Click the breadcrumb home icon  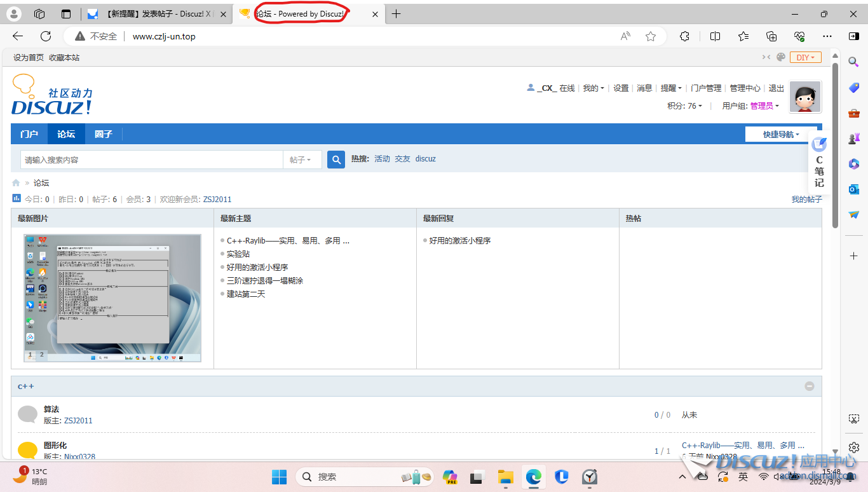tap(16, 183)
